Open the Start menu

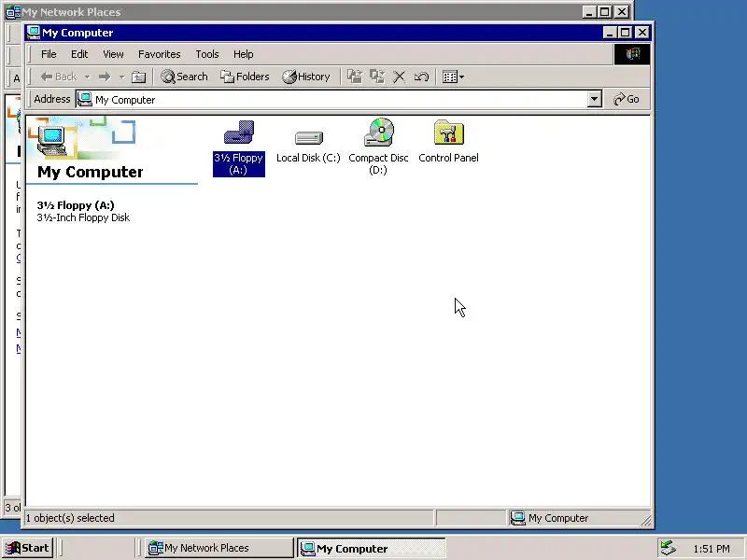coord(27,548)
